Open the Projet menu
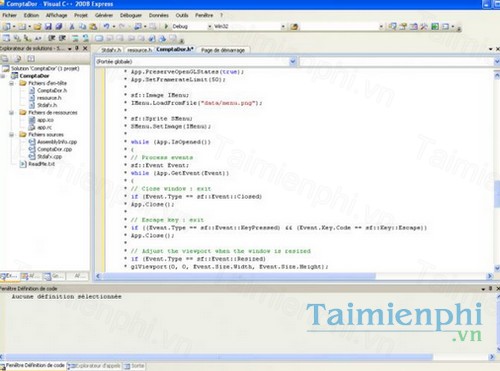The image size is (500, 371). coord(81,15)
